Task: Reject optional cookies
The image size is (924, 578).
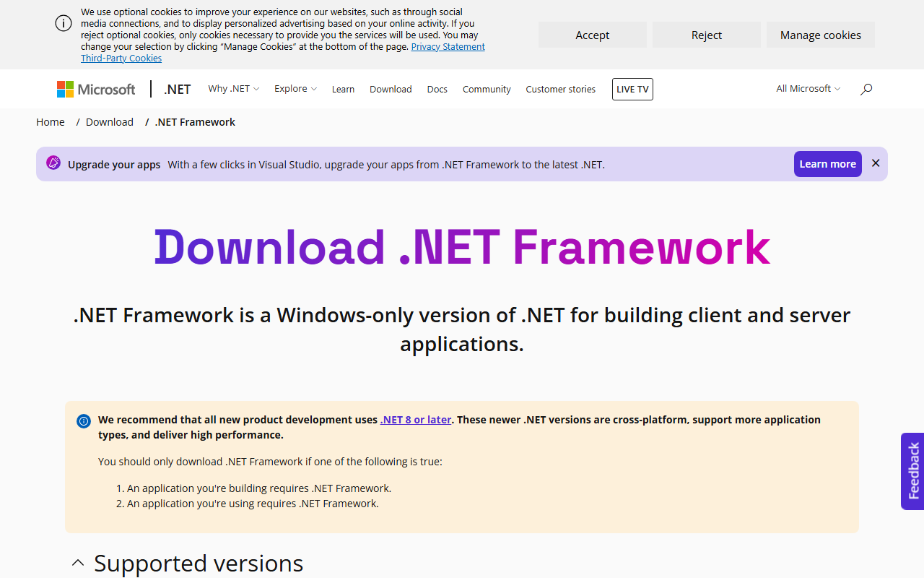Action: pos(707,35)
